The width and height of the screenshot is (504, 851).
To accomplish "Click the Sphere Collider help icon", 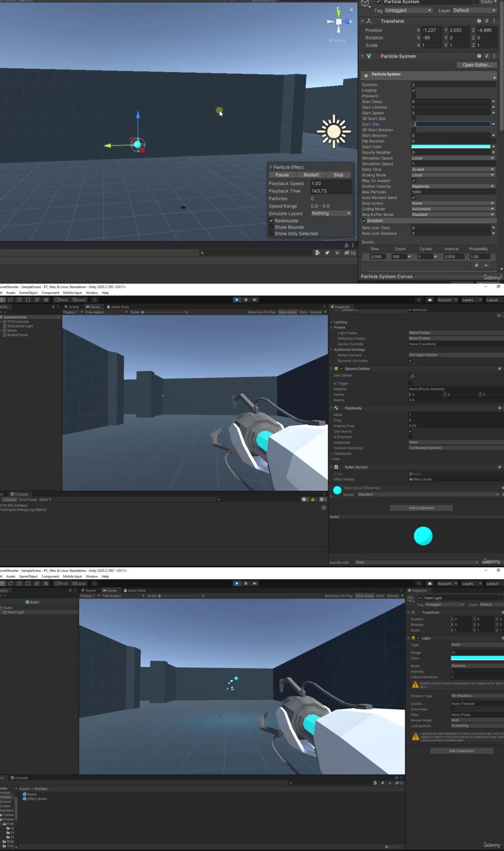I will 499,369.
